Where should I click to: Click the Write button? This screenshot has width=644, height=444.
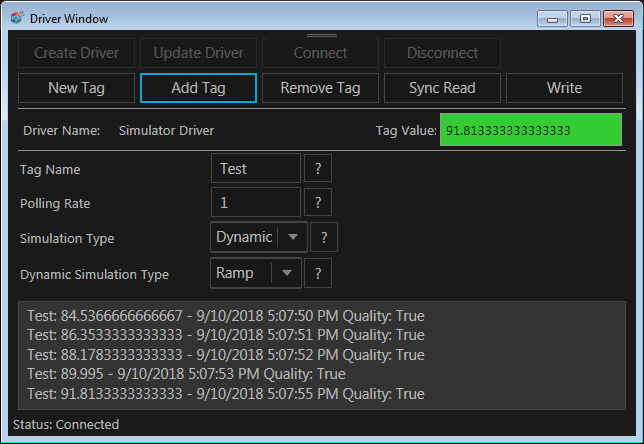(564, 88)
